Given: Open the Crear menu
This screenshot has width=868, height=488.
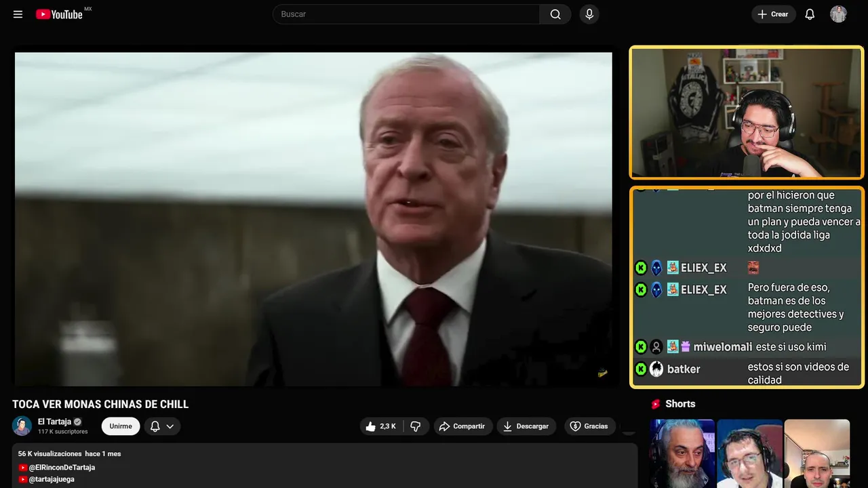Looking at the screenshot, I should pyautogui.click(x=773, y=14).
